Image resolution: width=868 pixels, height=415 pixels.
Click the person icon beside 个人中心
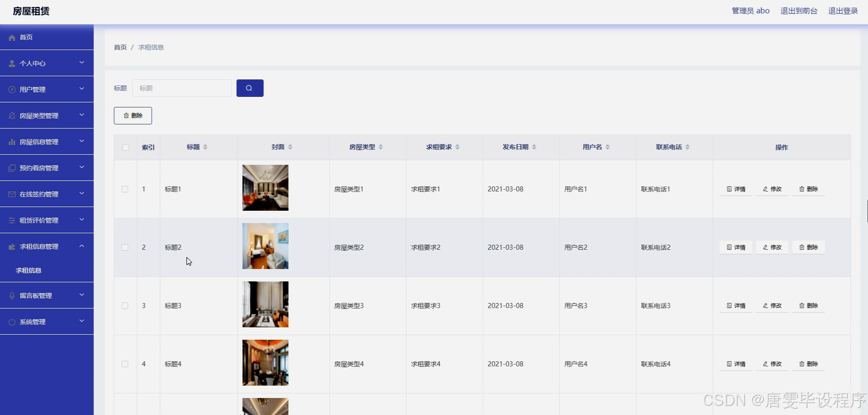click(x=12, y=63)
